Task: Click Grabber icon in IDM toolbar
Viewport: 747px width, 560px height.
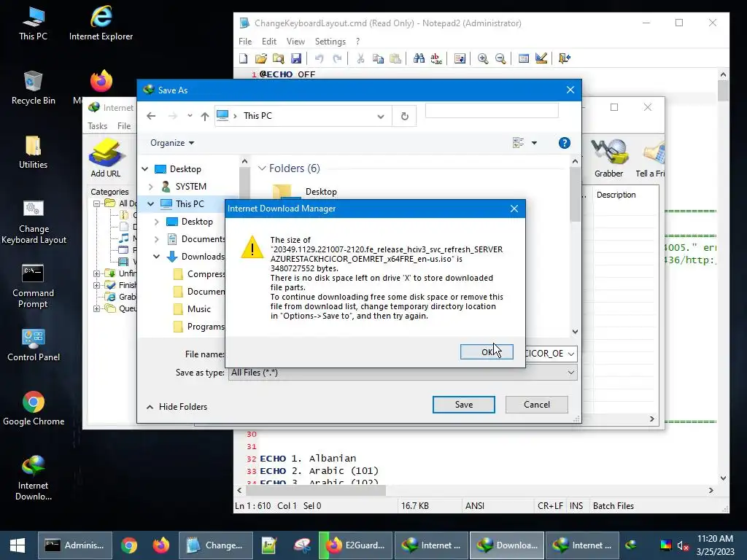Action: 609,158
